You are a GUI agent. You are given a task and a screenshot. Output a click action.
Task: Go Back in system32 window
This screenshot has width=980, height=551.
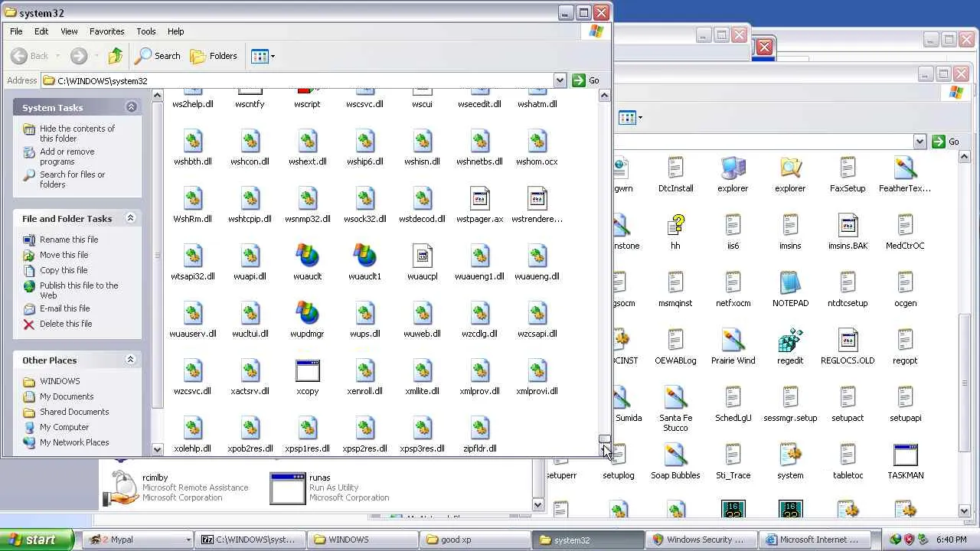(x=31, y=56)
